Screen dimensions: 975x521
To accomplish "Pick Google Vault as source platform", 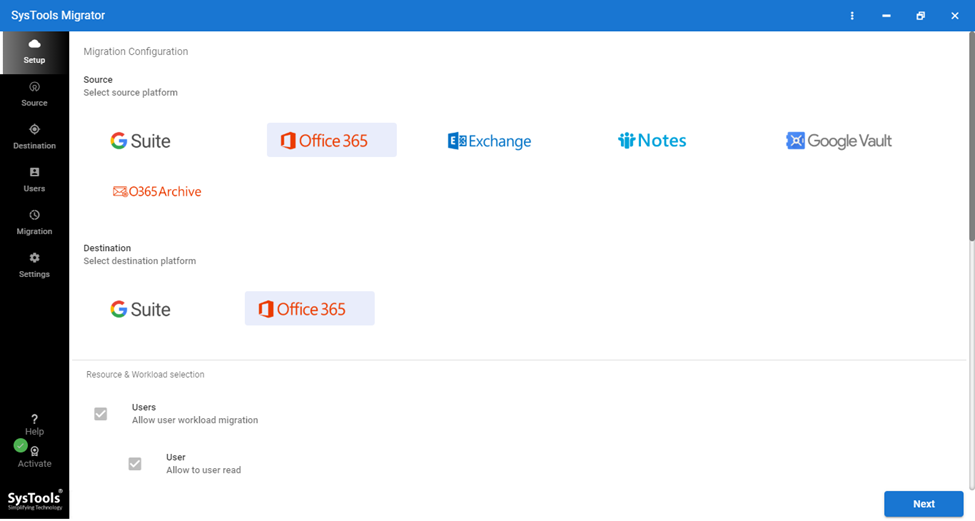I will (839, 141).
